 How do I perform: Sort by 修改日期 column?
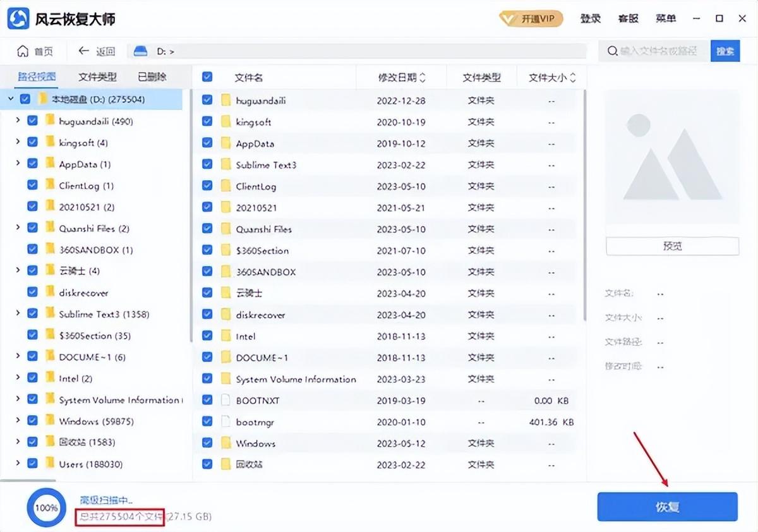402,78
